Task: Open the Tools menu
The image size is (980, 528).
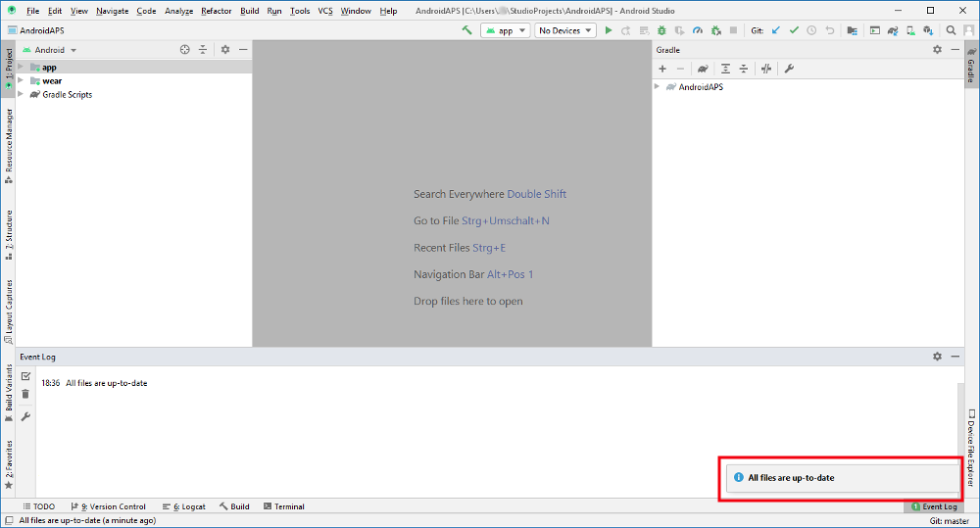Action: point(299,11)
